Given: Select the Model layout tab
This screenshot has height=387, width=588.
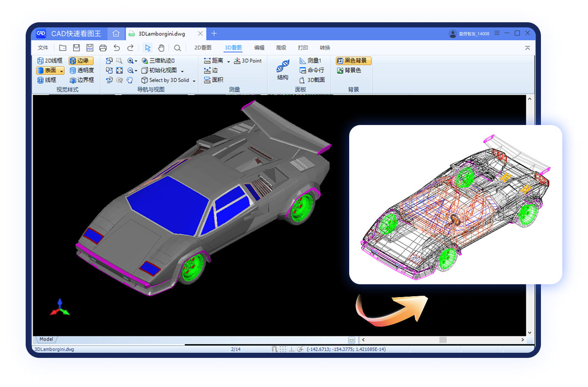Looking at the screenshot, I should click(x=46, y=339).
